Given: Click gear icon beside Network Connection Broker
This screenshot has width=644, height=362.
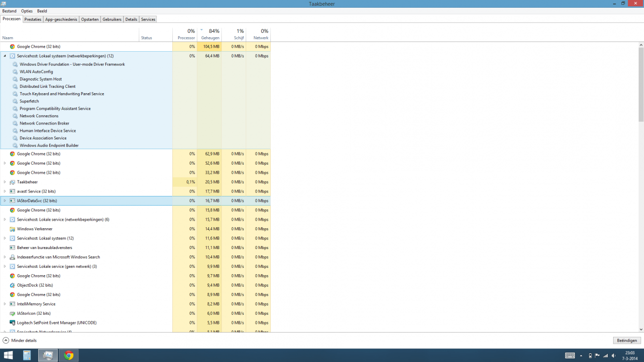Looking at the screenshot, I should click(15, 124).
